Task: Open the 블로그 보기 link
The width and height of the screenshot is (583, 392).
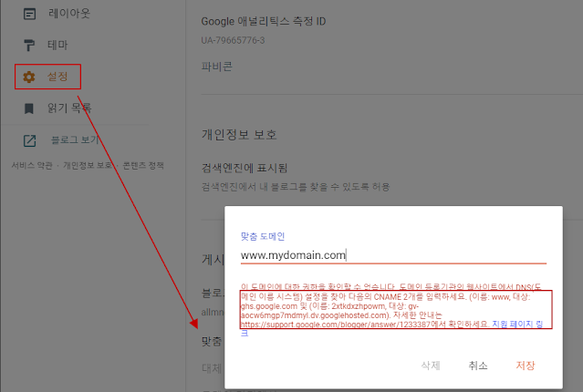Action: (x=75, y=140)
